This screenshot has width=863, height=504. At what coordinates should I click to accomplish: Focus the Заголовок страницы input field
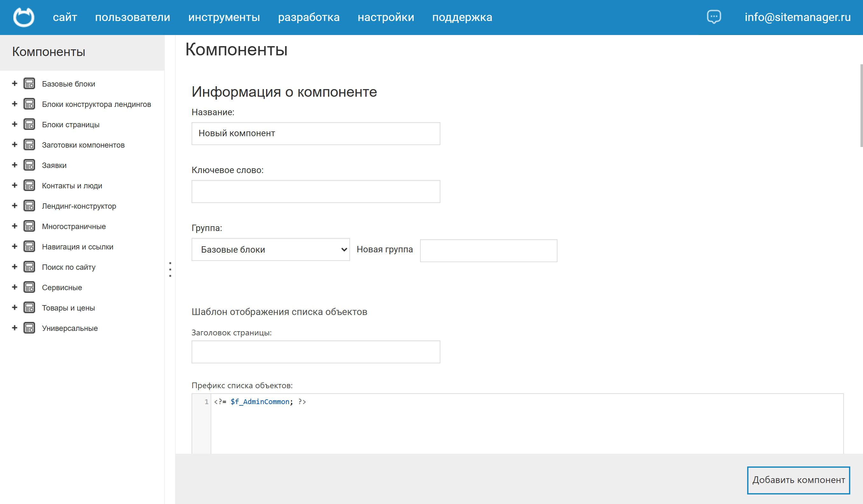(x=316, y=352)
